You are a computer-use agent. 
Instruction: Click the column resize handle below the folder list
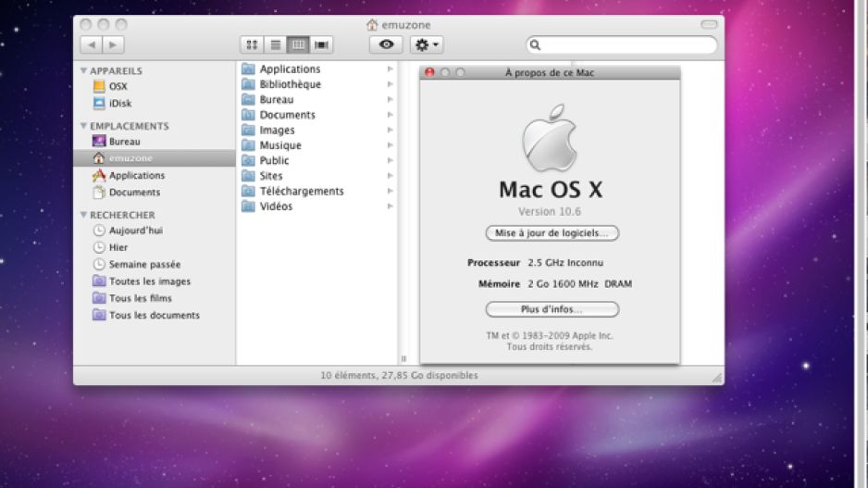point(403,358)
